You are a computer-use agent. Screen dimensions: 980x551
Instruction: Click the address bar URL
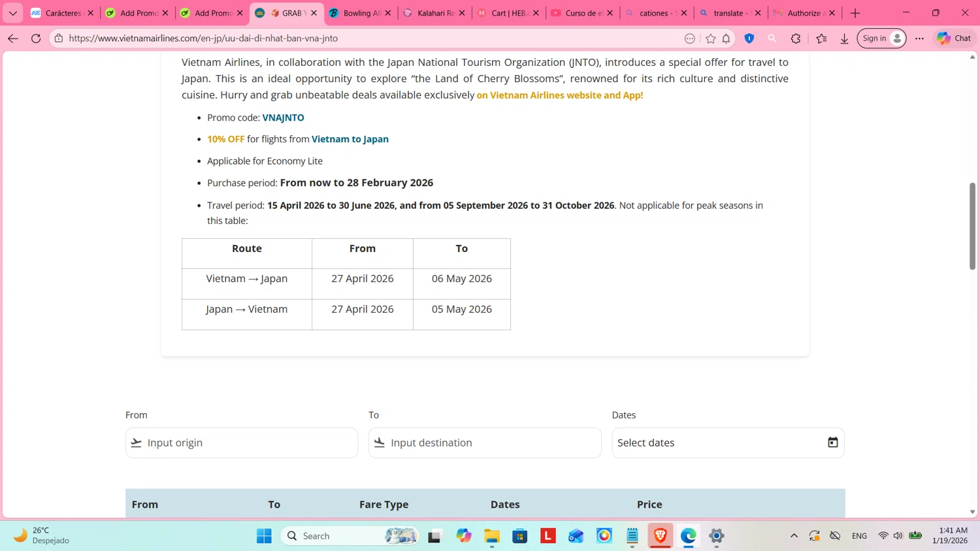203,39
